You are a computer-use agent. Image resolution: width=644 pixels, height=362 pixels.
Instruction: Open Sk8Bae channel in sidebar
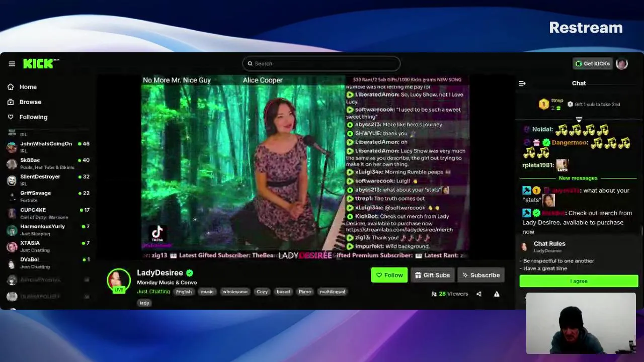tap(48, 163)
